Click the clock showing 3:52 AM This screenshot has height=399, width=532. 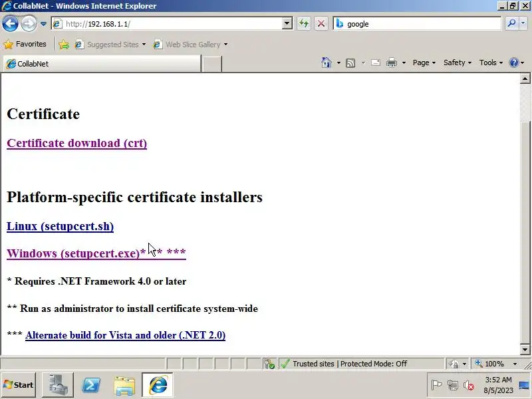tap(498, 385)
